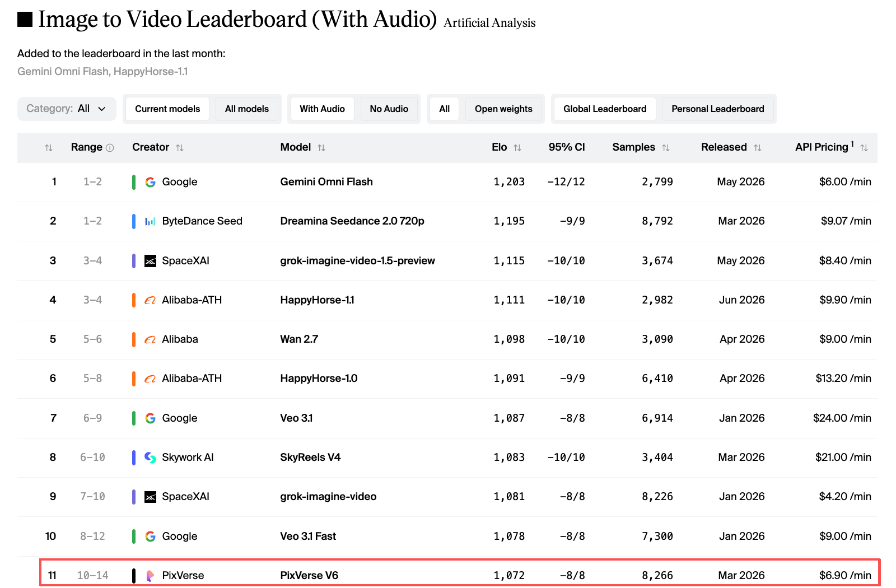Viewport: 896px width, 588px height.
Task: Click the "Gemini Omni Flash, HappyHorse-1.1" recently added text
Action: click(102, 72)
